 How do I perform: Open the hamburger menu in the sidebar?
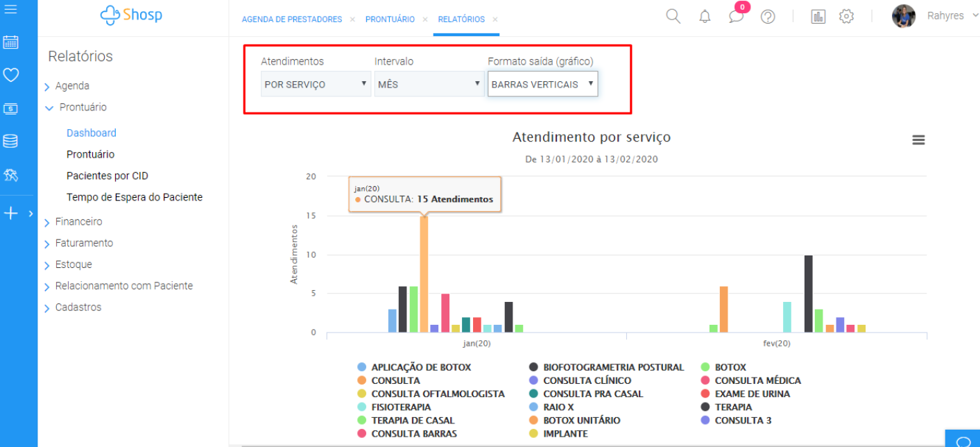[10, 10]
